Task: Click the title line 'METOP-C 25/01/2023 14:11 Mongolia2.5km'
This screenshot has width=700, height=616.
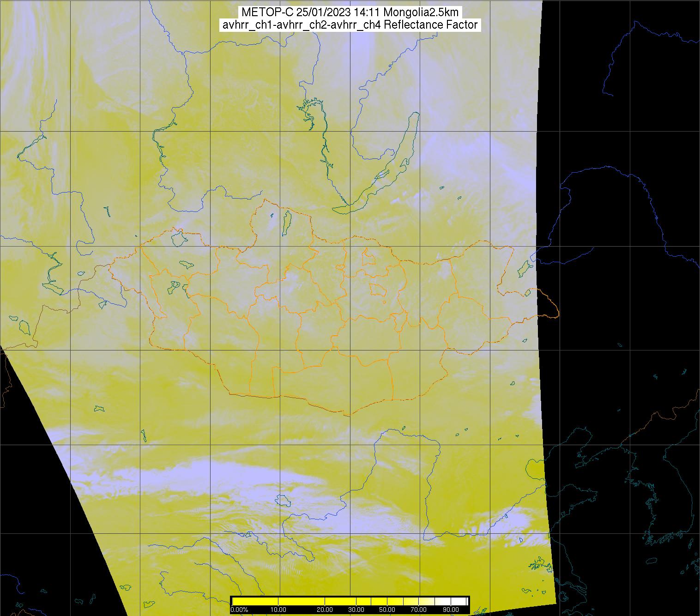Action: pyautogui.click(x=350, y=12)
